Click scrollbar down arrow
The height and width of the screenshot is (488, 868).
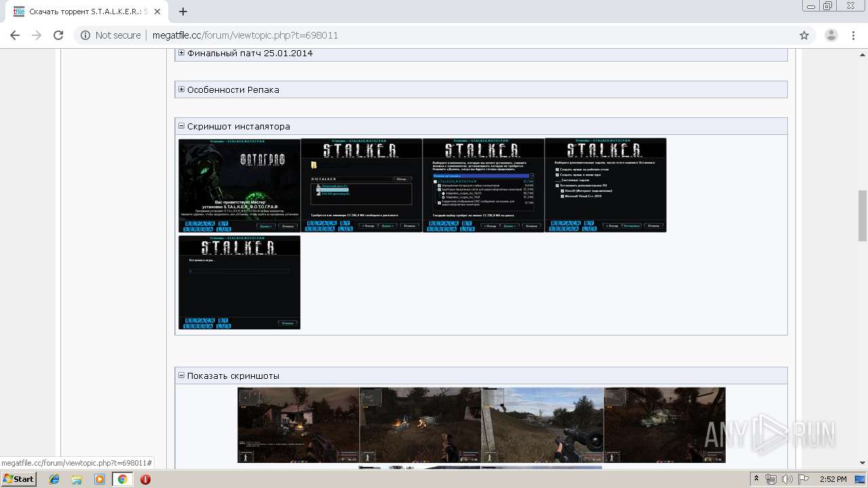[x=863, y=464]
